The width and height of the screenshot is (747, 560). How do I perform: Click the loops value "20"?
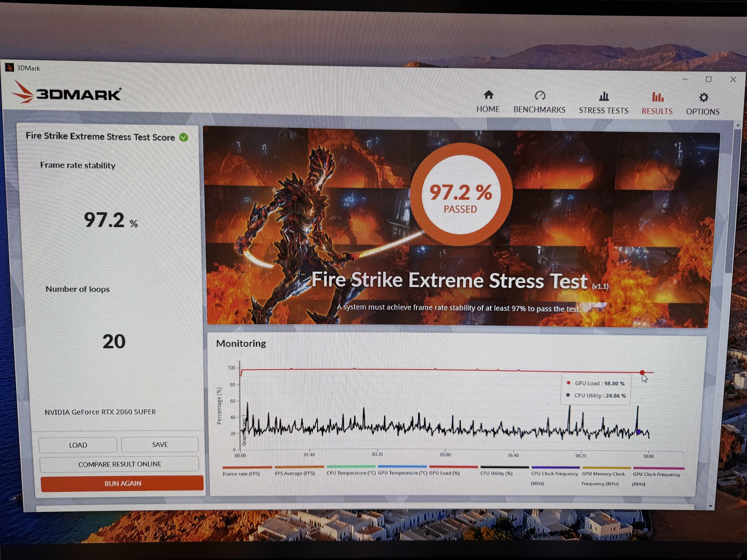click(114, 342)
